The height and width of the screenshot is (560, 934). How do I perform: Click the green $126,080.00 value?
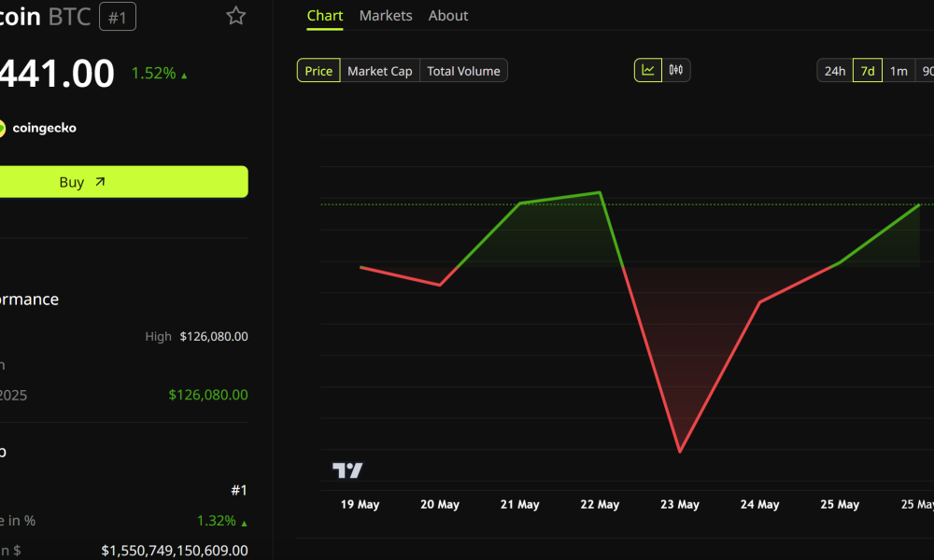point(208,395)
